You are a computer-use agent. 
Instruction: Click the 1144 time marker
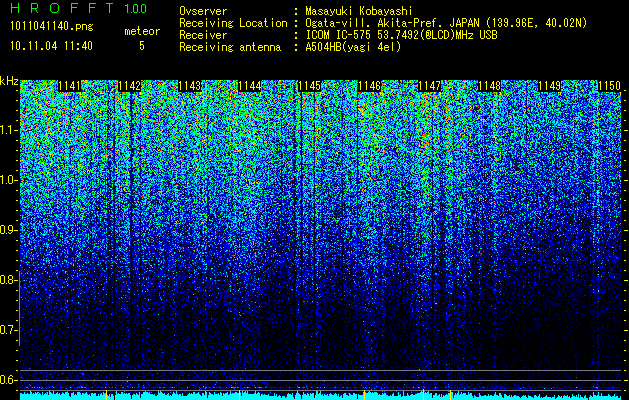tap(250, 86)
